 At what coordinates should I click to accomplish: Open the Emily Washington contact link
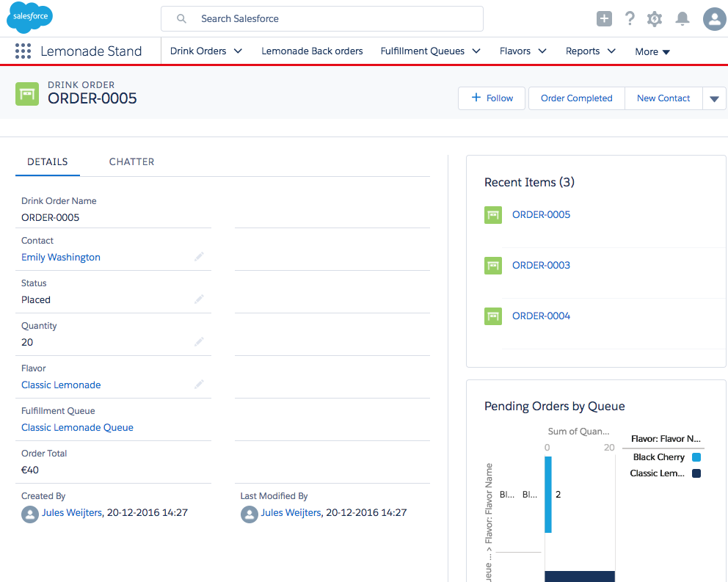click(x=61, y=258)
